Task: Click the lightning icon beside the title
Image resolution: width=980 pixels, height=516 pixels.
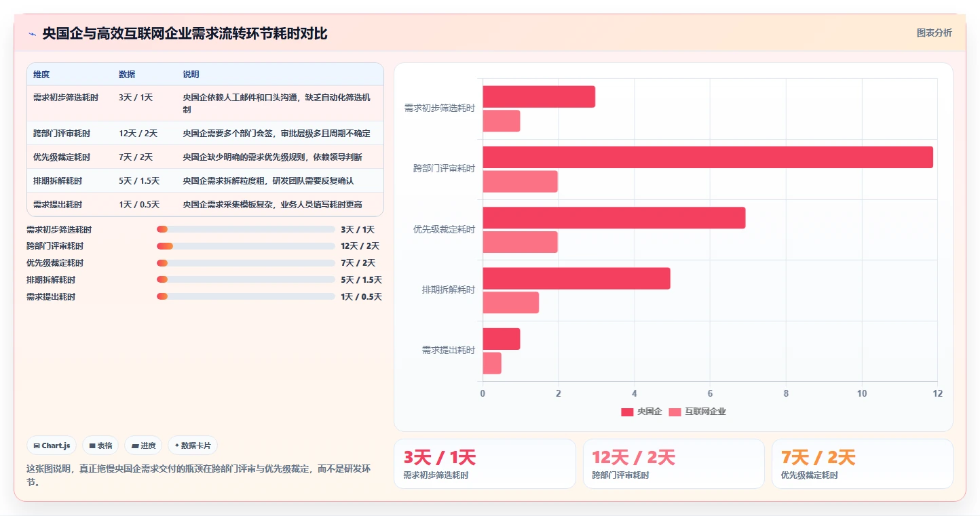Action: click(x=32, y=33)
